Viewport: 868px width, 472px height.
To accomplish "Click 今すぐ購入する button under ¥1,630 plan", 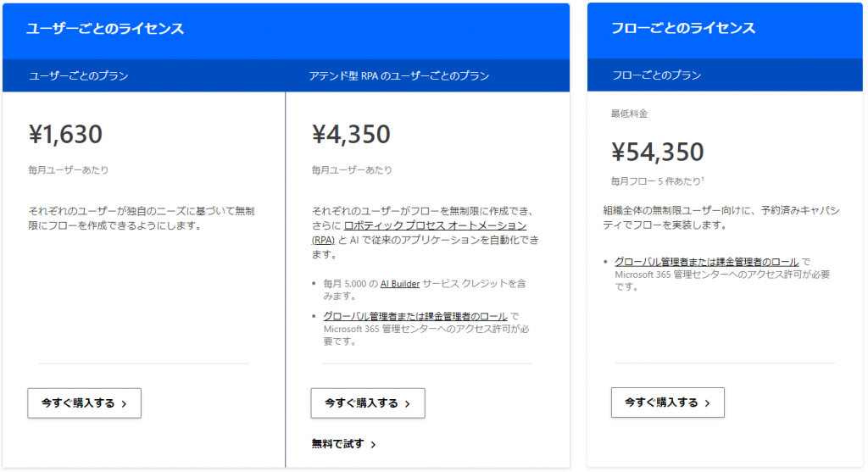I will coord(84,403).
